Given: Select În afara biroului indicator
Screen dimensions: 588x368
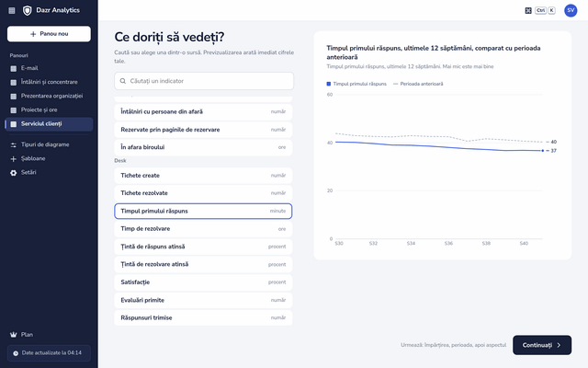Looking at the screenshot, I should [x=203, y=147].
